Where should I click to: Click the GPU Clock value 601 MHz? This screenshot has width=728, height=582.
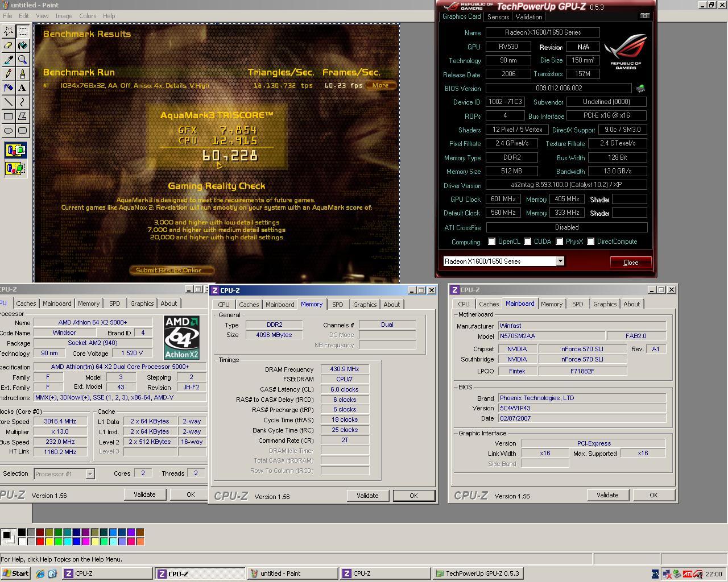pyautogui.click(x=503, y=199)
